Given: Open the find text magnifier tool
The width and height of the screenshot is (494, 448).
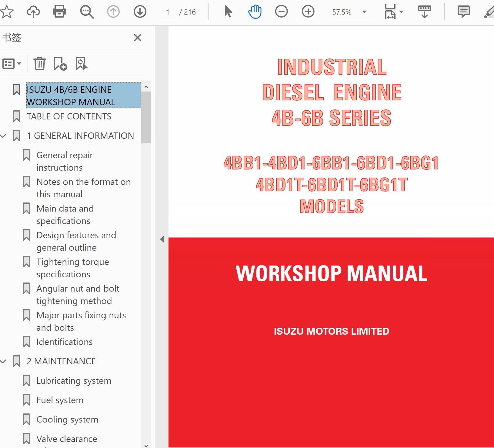Looking at the screenshot, I should click(87, 12).
